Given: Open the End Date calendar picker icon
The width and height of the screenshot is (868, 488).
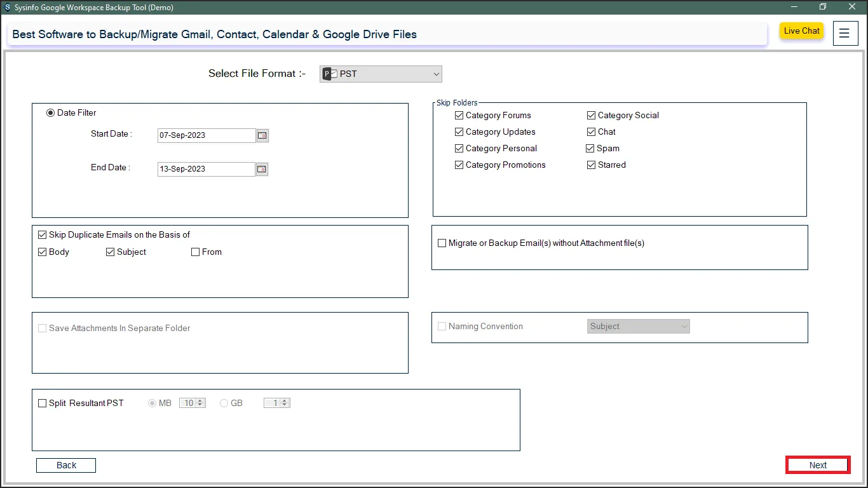Looking at the screenshot, I should (262, 169).
